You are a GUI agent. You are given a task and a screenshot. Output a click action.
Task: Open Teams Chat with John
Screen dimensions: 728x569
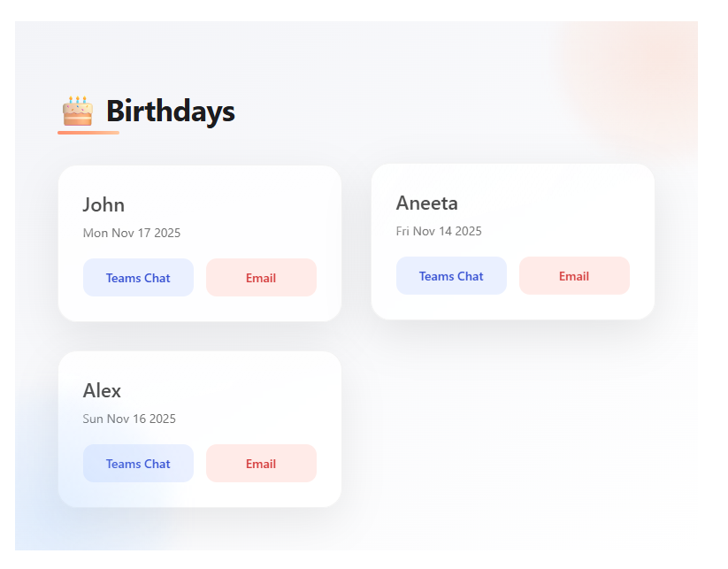(x=138, y=278)
